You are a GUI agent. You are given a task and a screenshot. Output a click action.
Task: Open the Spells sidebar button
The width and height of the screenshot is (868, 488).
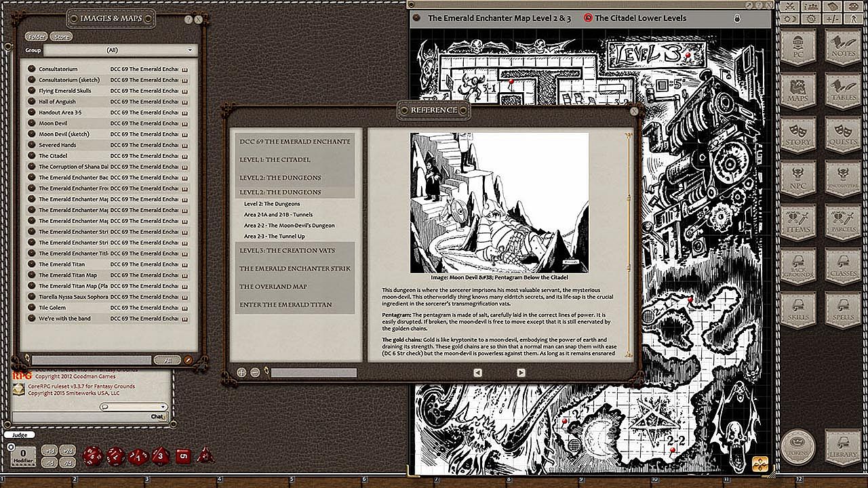[x=842, y=310]
